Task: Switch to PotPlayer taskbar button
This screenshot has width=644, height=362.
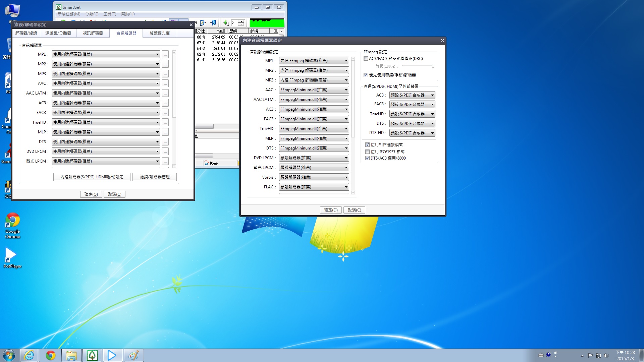Action: (x=112, y=355)
